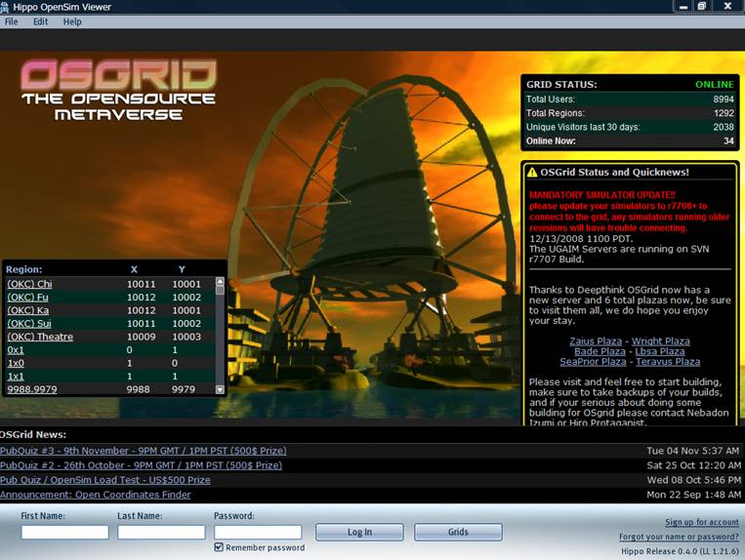The height and width of the screenshot is (560, 745).
Task: Open the 1x1 region link
Action: (x=16, y=377)
